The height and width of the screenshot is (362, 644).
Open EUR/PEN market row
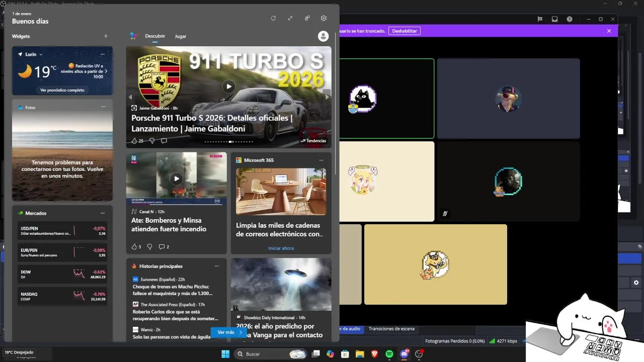[62, 252]
